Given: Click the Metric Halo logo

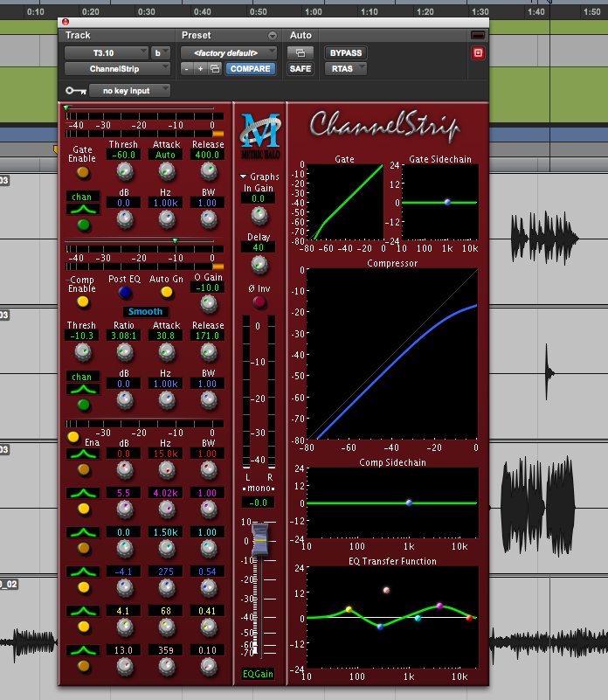Looking at the screenshot, I should click(x=260, y=136).
